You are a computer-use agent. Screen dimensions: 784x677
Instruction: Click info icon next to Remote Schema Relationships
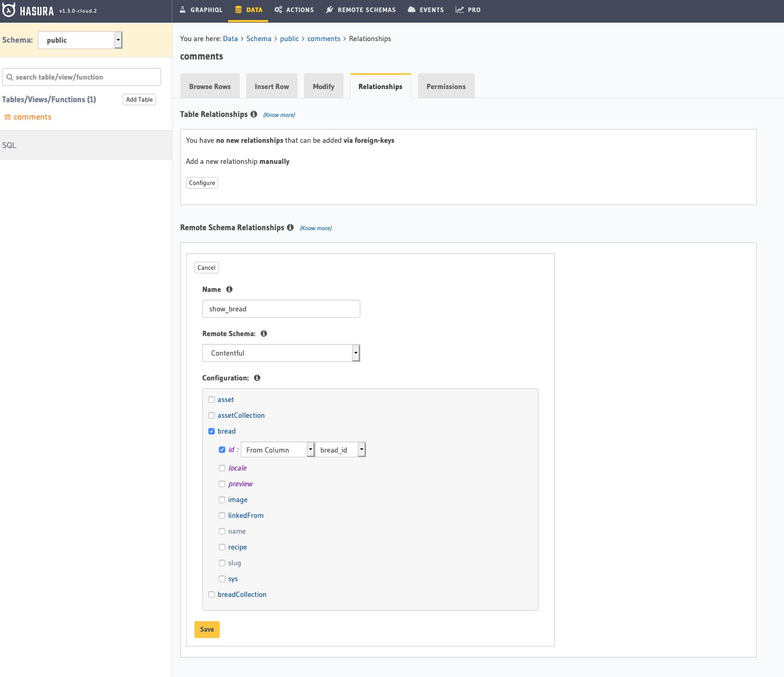click(290, 228)
